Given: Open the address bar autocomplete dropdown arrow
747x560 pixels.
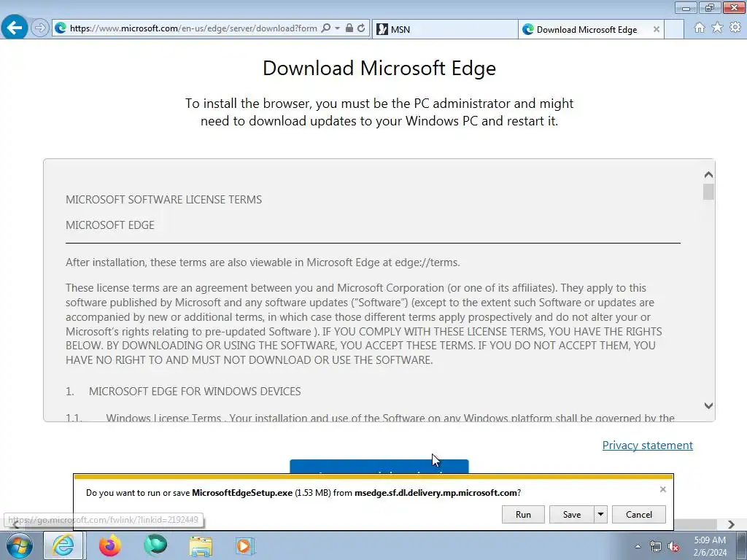Looking at the screenshot, I should click(x=337, y=28).
